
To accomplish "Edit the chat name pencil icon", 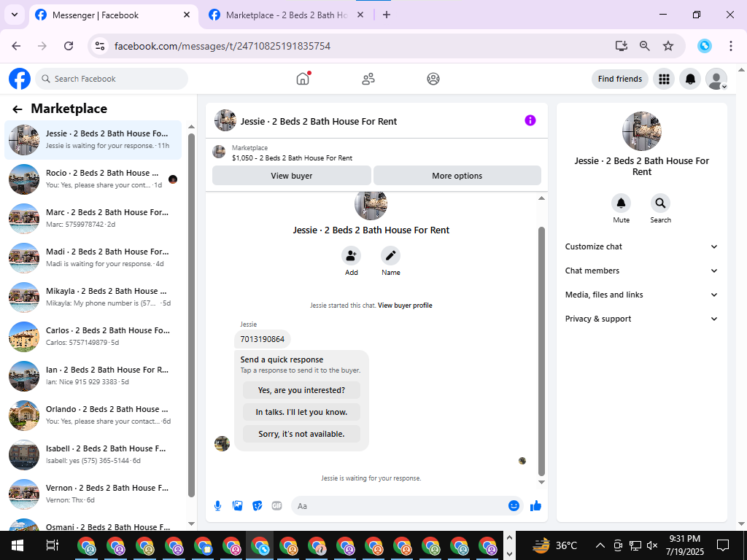I will 391,256.
